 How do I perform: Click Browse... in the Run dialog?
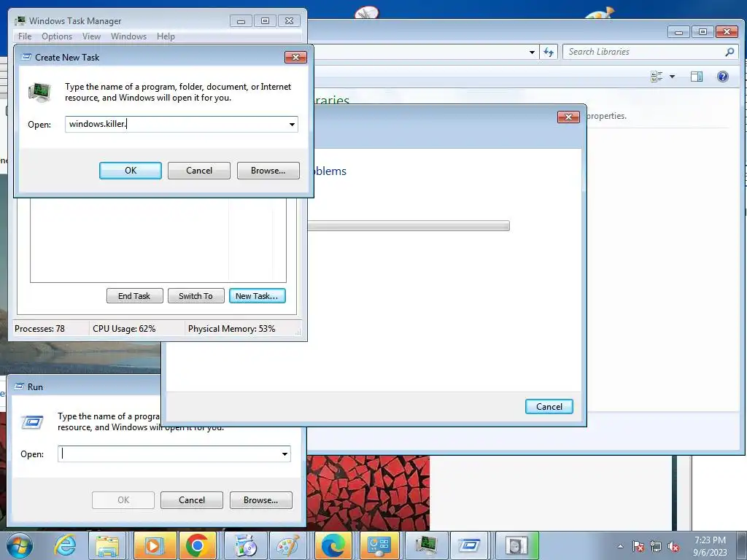pos(260,500)
